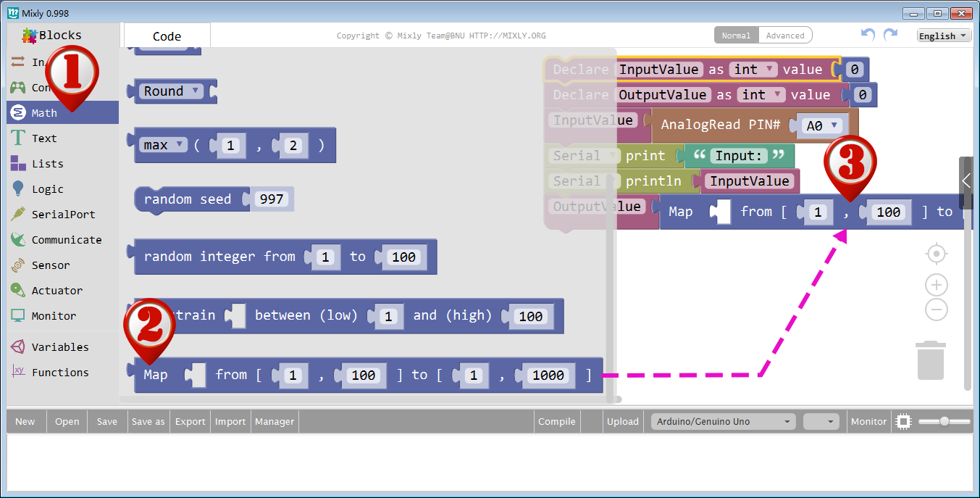The width and height of the screenshot is (980, 498).
Task: Click the Export button
Action: [190, 422]
